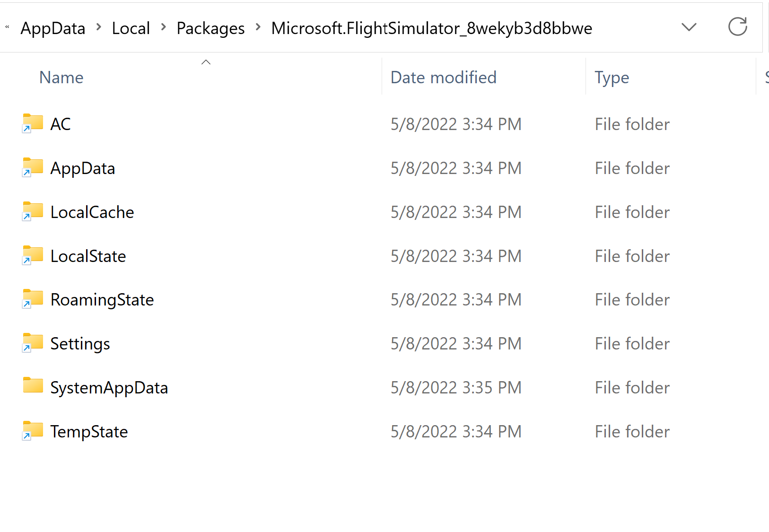Image resolution: width=769 pixels, height=532 pixels.
Task: Click the RoamingState folder icon
Action: (33, 299)
